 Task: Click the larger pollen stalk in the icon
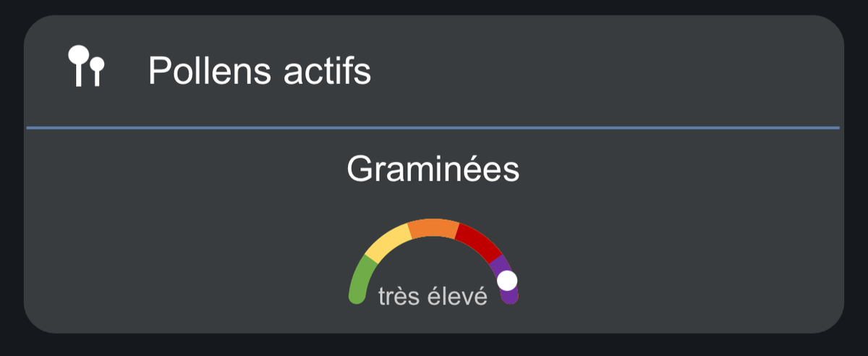(78, 65)
